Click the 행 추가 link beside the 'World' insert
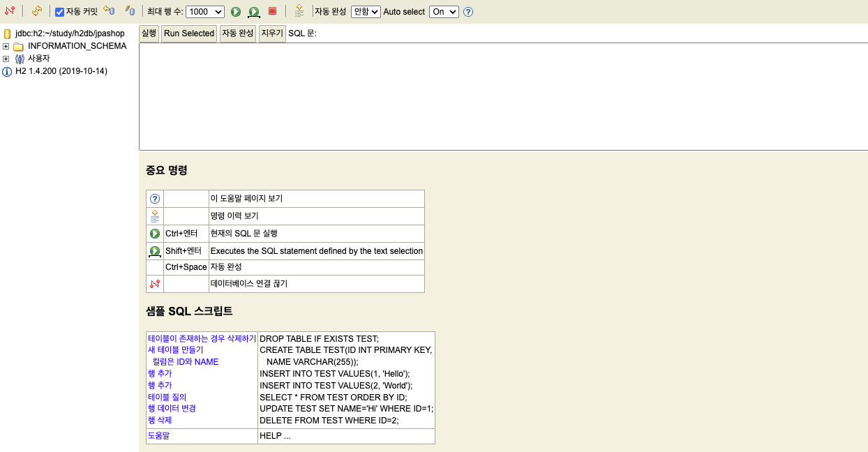The width and height of the screenshot is (868, 452). coord(160,386)
